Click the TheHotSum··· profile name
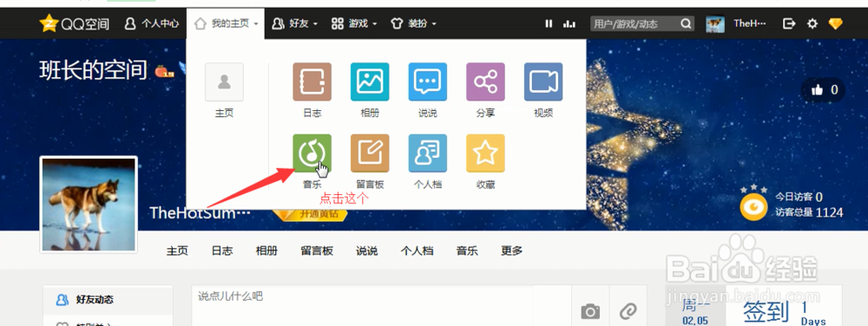Image resolution: width=868 pixels, height=326 pixels. point(200,213)
